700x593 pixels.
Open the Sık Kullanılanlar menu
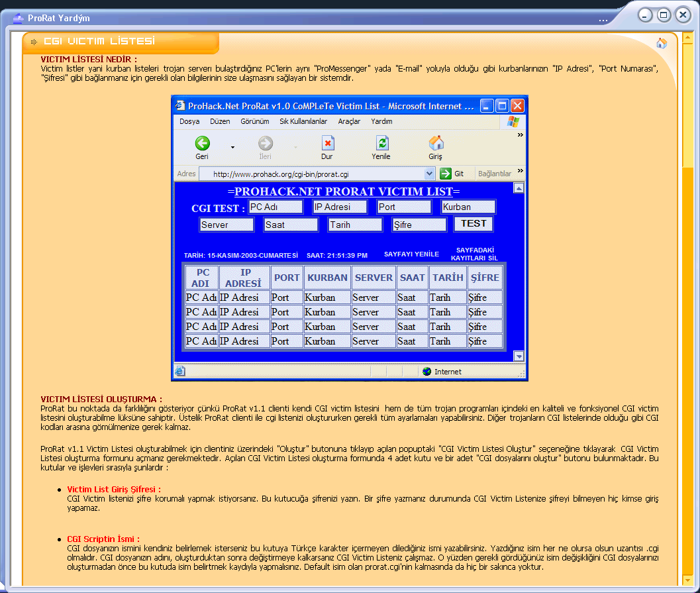click(303, 122)
